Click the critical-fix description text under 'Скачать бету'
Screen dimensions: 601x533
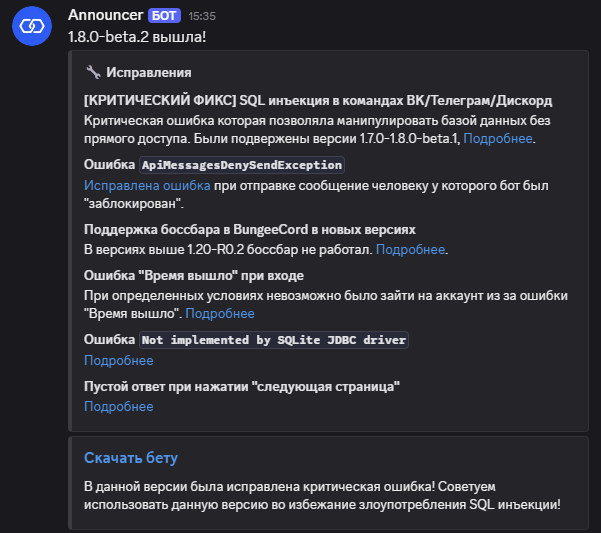click(x=322, y=495)
